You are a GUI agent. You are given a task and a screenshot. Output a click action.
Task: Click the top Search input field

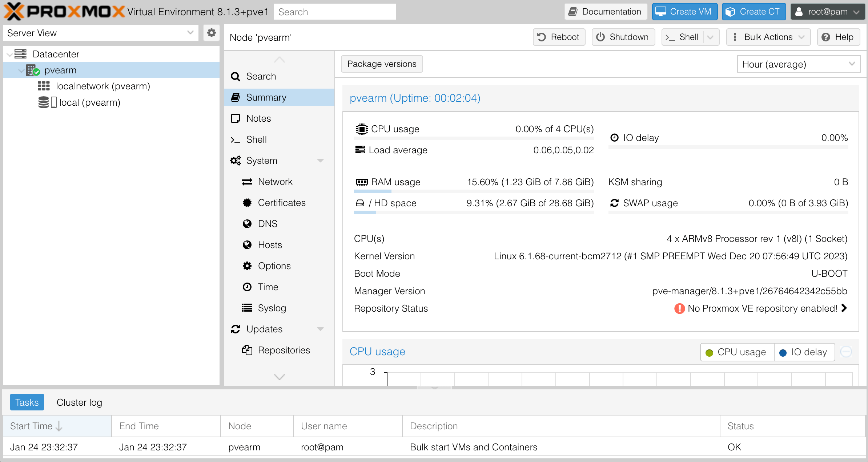[x=335, y=12]
